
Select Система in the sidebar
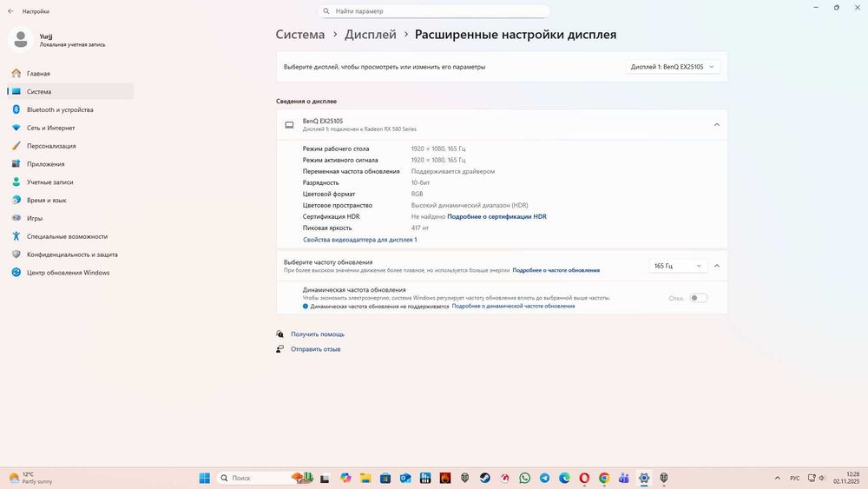point(69,91)
